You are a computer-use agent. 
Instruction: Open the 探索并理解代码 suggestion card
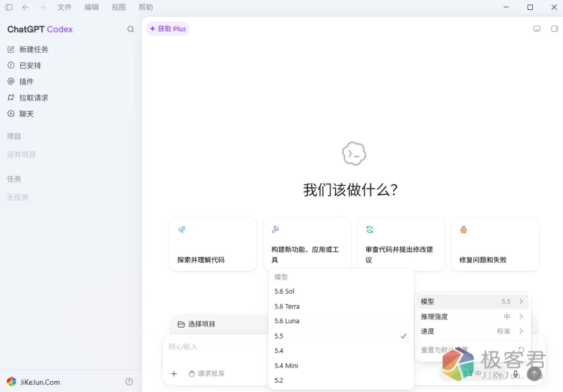point(213,244)
